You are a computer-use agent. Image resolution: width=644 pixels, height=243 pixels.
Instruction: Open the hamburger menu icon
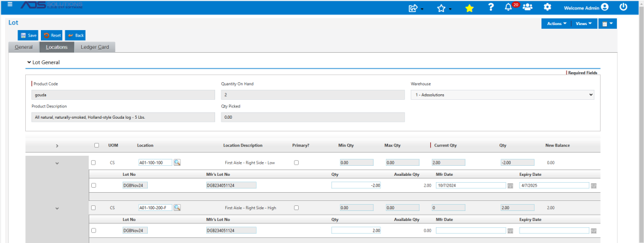[x=10, y=4]
